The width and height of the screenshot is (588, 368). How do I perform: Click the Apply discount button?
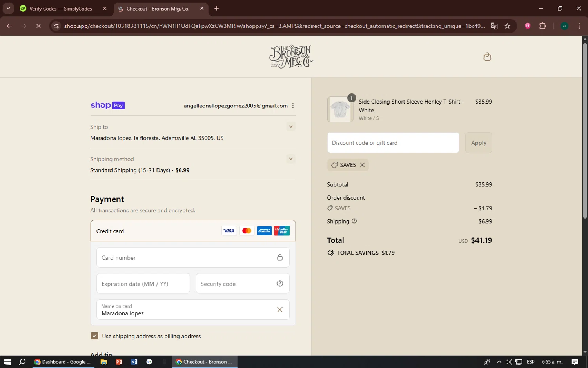(479, 143)
